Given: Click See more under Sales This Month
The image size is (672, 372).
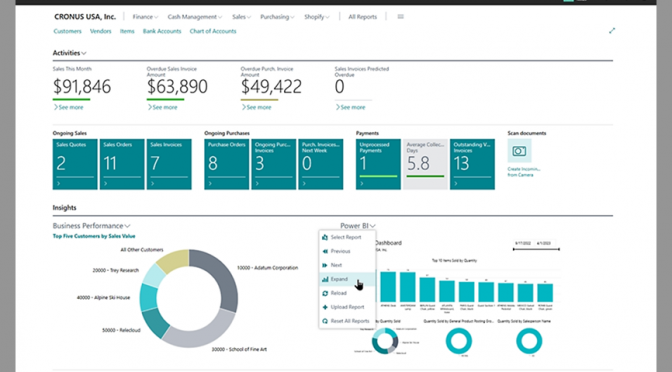Looking at the screenshot, I should pyautogui.click(x=69, y=107).
